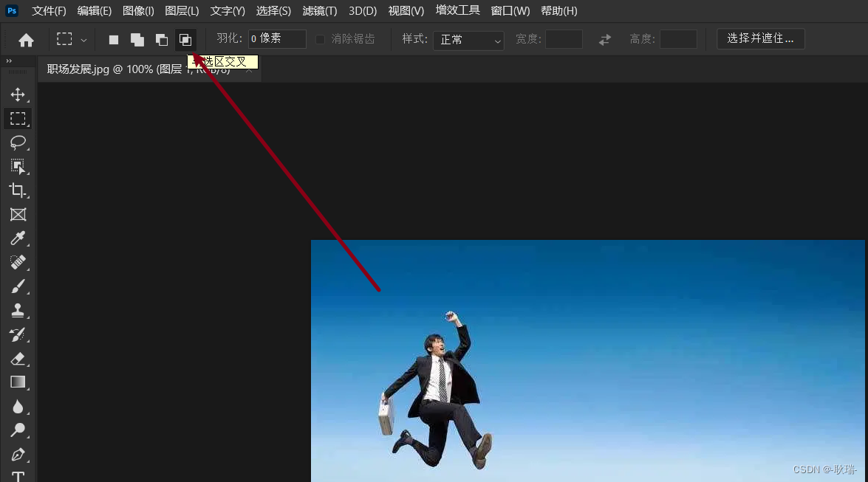The image size is (868, 482).
Task: Open the 滤镜 Filter menu
Action: (319, 10)
